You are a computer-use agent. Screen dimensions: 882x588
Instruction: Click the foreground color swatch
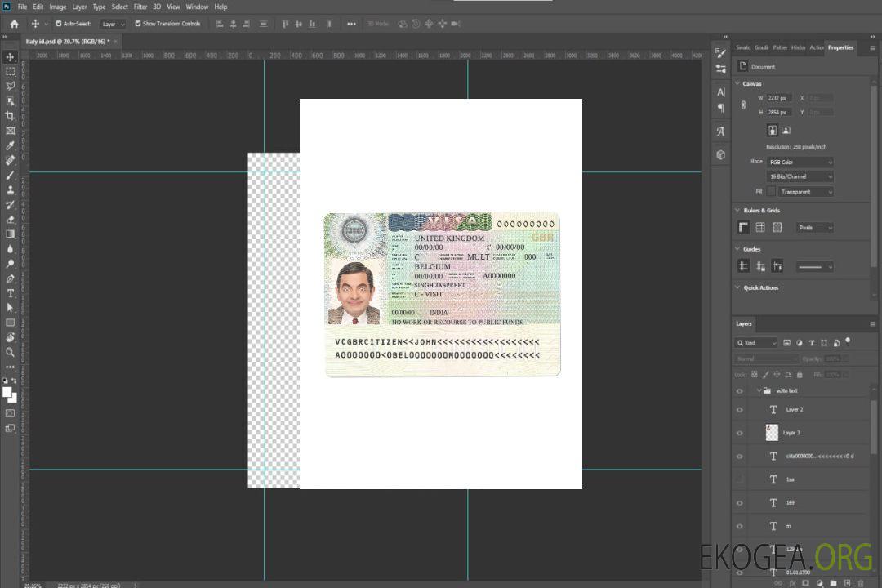pos(7,392)
